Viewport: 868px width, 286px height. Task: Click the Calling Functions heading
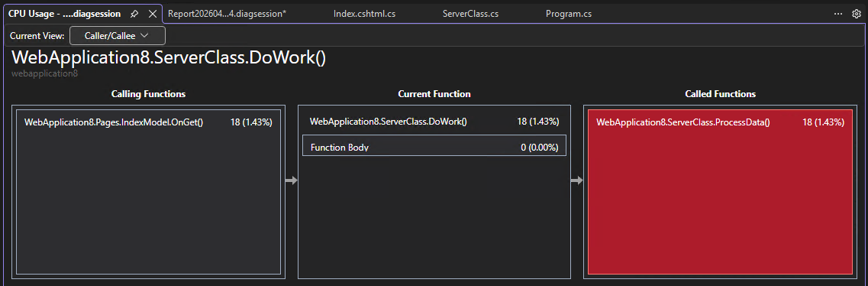148,94
